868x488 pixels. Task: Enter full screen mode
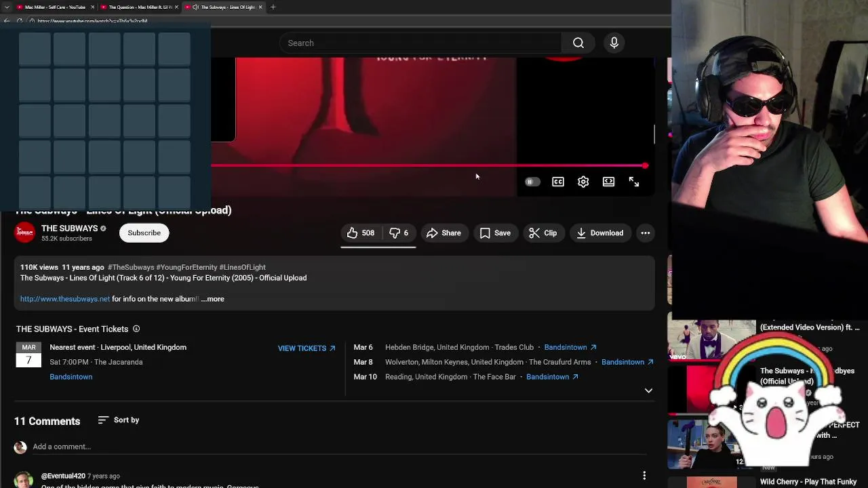[x=633, y=182]
